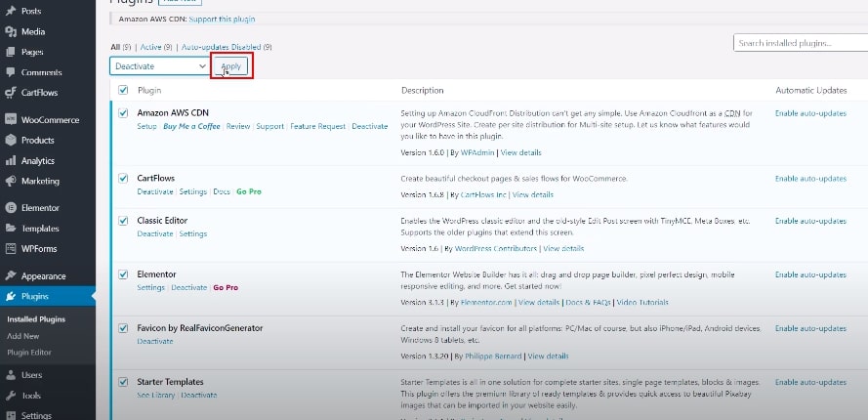Image resolution: width=868 pixels, height=420 pixels.
Task: Click the Users icon in sidebar
Action: point(11,375)
